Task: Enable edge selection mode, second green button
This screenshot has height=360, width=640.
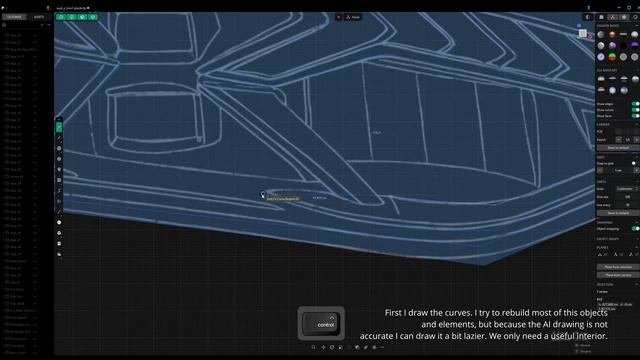Action: click(x=72, y=17)
